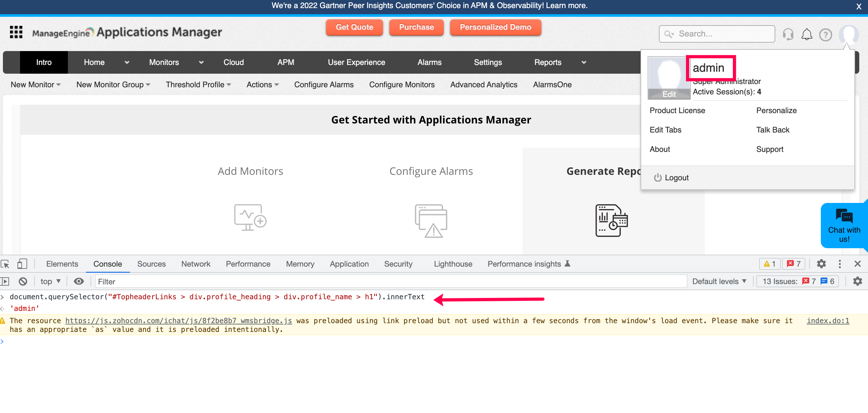The height and width of the screenshot is (413, 868).
Task: Click the help question mark icon
Action: [x=825, y=35]
